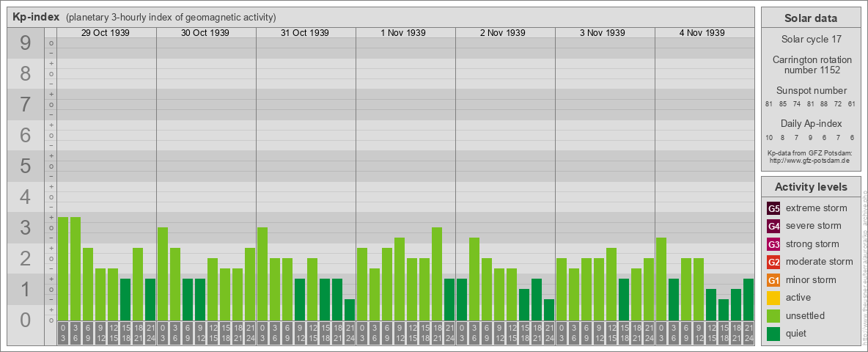Select the 30 Oct 1939 date header

[205, 33]
